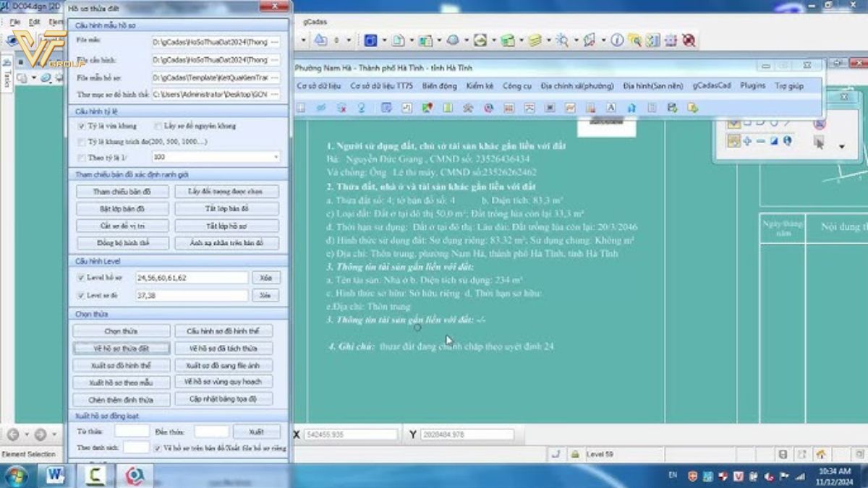Open Microsoft Word from the taskbar
Image resolution: width=868 pixels, height=488 pixels.
[56, 475]
